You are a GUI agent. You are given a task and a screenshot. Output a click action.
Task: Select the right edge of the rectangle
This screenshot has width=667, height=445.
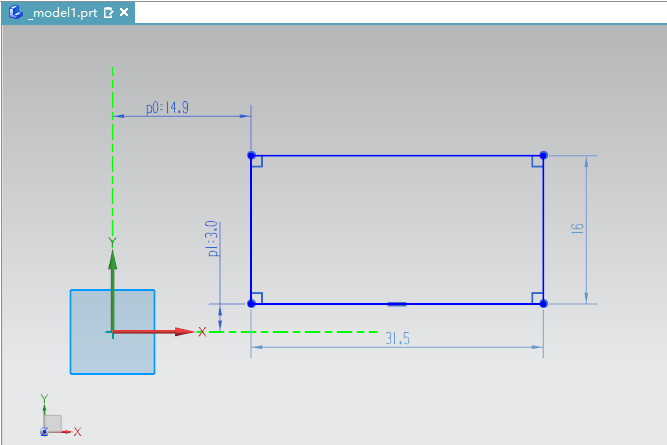pyautogui.click(x=543, y=229)
